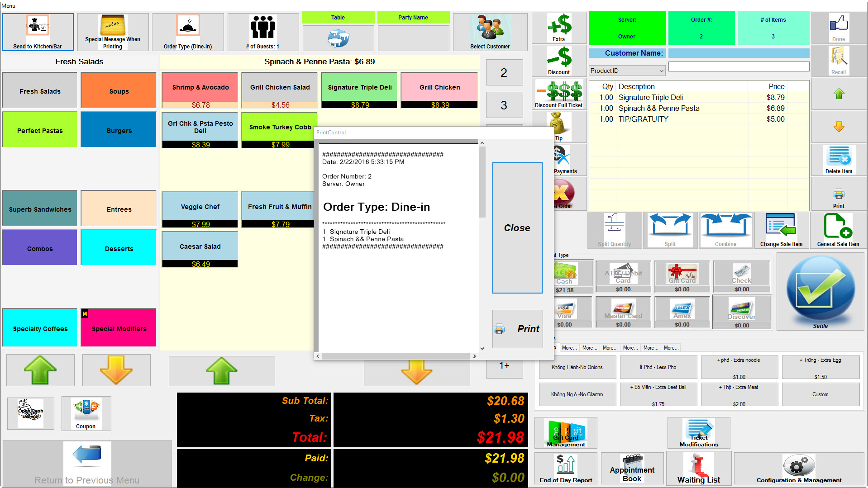Open Change Sale Item
Viewport: 868px width, 488px height.
coord(781,231)
